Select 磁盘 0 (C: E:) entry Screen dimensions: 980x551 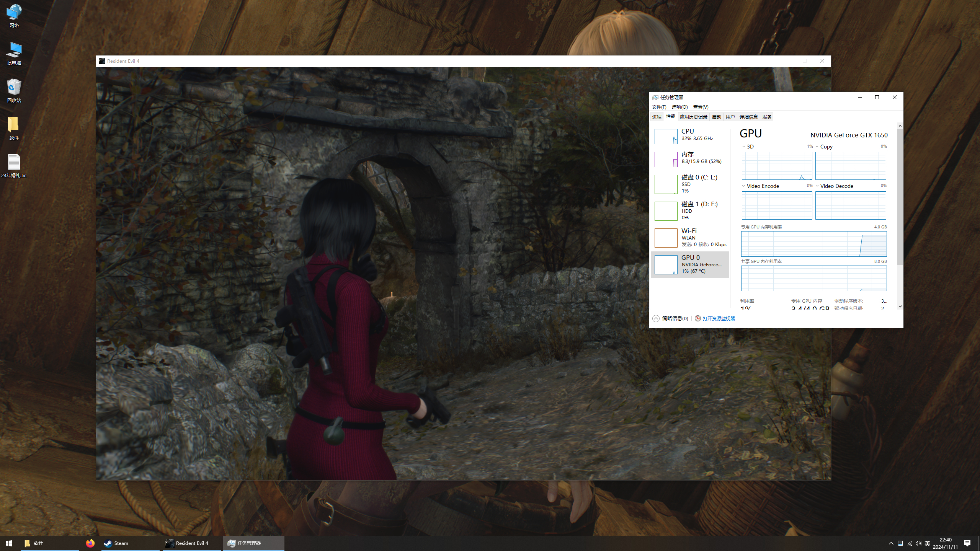pyautogui.click(x=690, y=184)
